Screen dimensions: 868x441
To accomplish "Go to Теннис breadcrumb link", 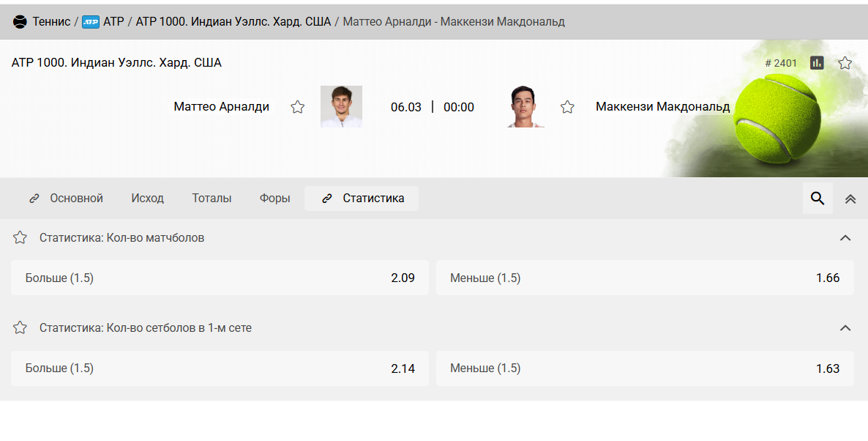I will [x=51, y=22].
